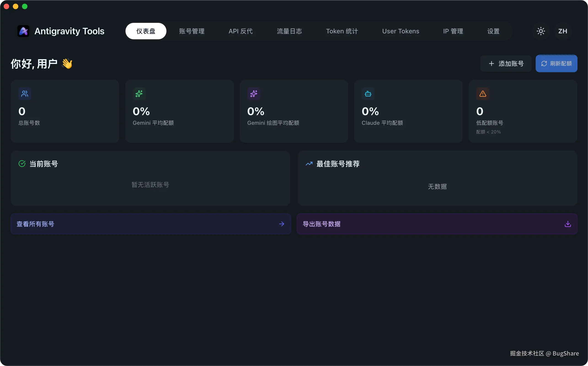Image resolution: width=588 pixels, height=366 pixels.
Task: Click the users icon on 总账号数 card
Action: (25, 94)
